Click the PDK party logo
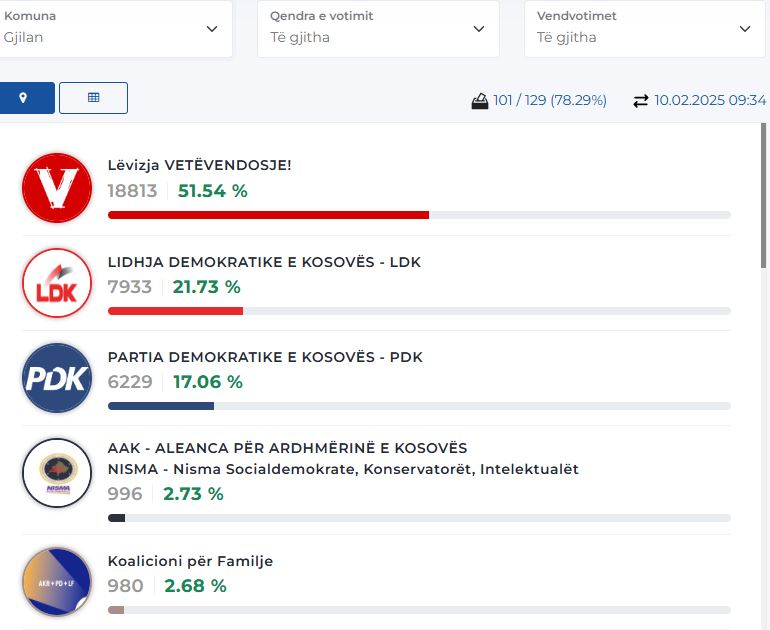Screen dimensions: 770x630 click(57, 378)
